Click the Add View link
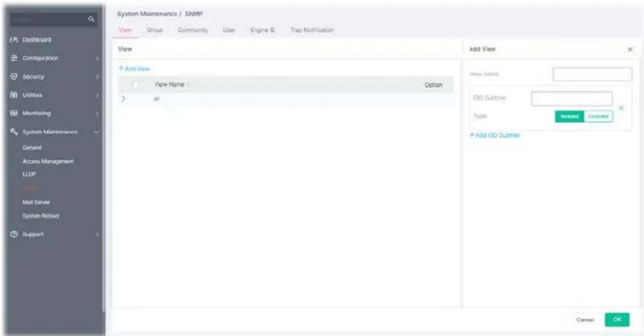Image resolution: width=644 pixels, height=336 pixels. coord(134,69)
